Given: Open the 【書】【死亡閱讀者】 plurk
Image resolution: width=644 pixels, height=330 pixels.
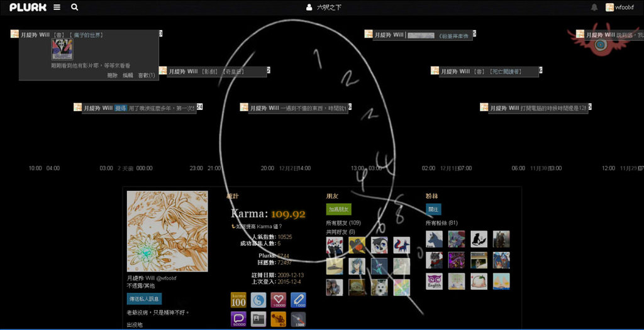Looking at the screenshot, I should 489,72.
